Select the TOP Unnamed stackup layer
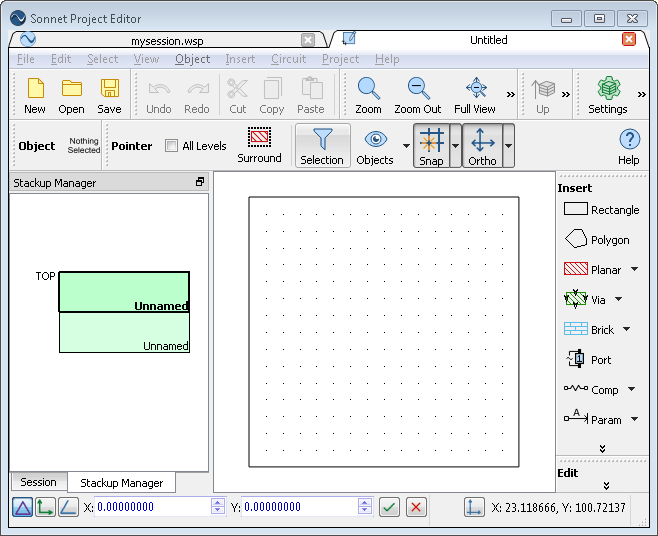Viewport: 658px width, 536px height. tap(124, 292)
